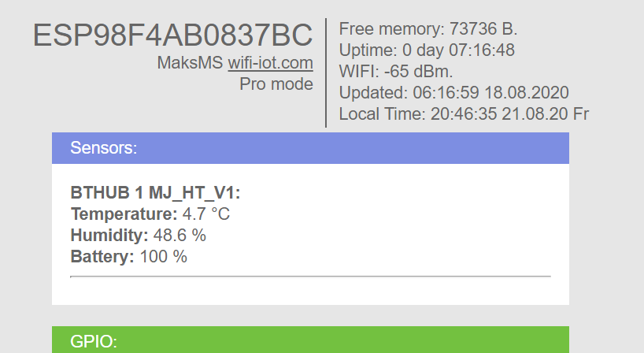Screen dimensions: 644x353
Task: Click the vertical divider beside the device title
Action: (326, 72)
